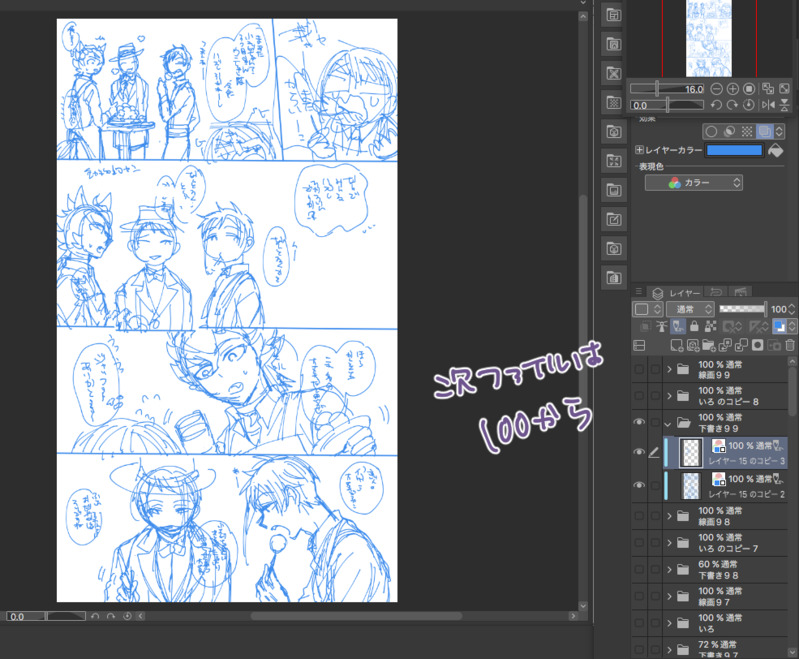The width and height of the screenshot is (799, 659).
Task: Create new raster layer
Action: point(676,346)
